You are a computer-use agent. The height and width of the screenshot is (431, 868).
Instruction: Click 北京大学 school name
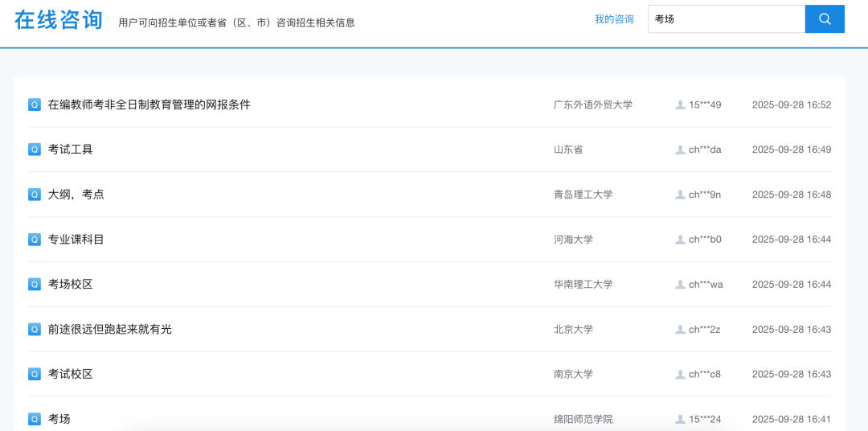pos(573,330)
